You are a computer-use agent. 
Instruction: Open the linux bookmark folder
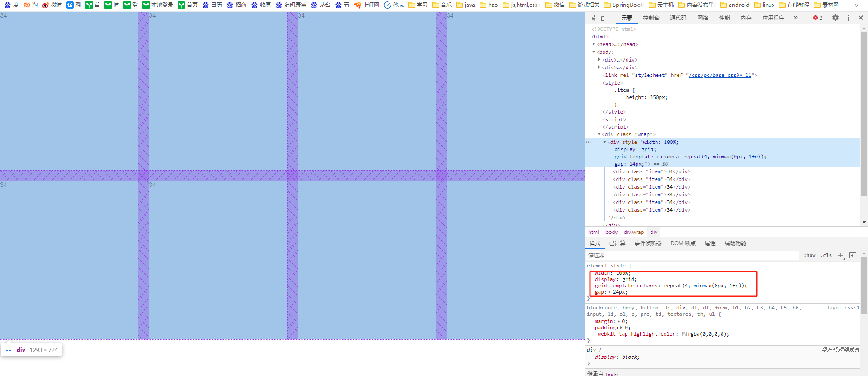pos(764,5)
